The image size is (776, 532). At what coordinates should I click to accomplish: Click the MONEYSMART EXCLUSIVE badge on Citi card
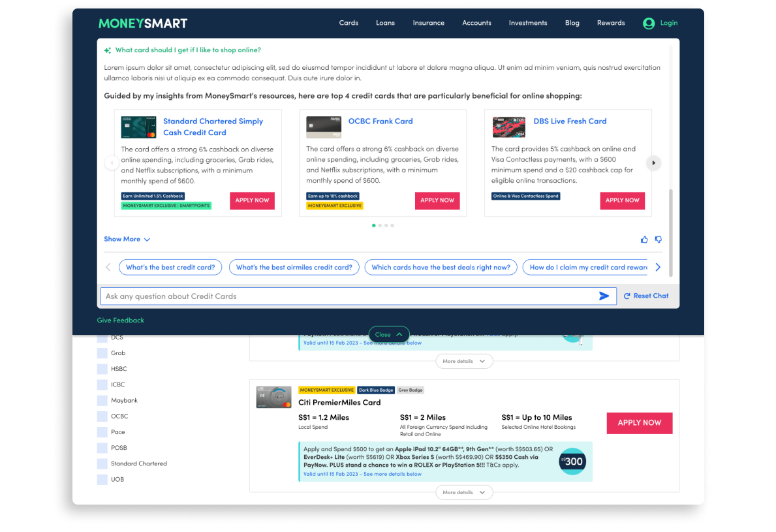[326, 390]
